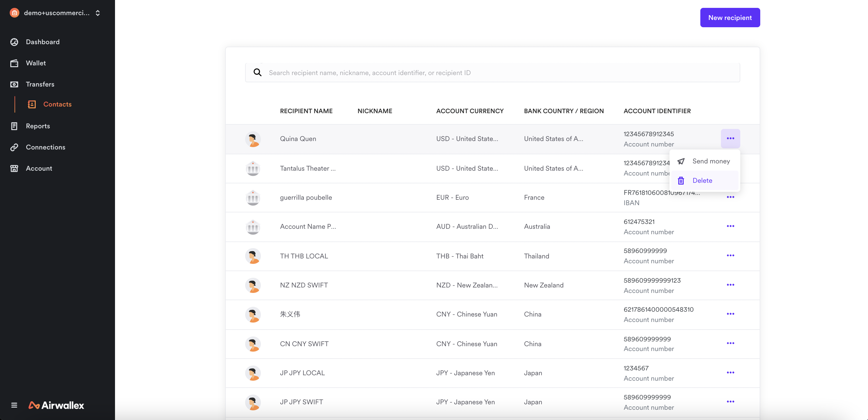
Task: Click Bank Country / Region column header
Action: point(564,111)
